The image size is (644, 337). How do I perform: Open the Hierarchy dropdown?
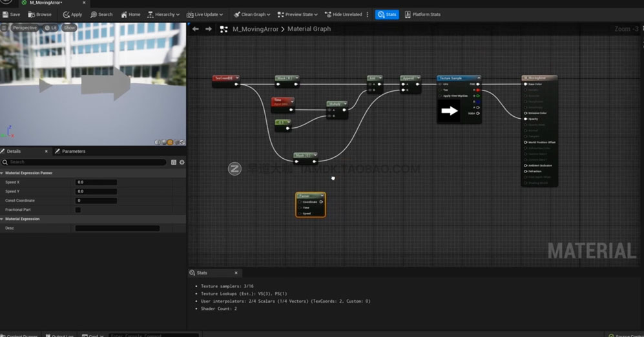pyautogui.click(x=164, y=14)
